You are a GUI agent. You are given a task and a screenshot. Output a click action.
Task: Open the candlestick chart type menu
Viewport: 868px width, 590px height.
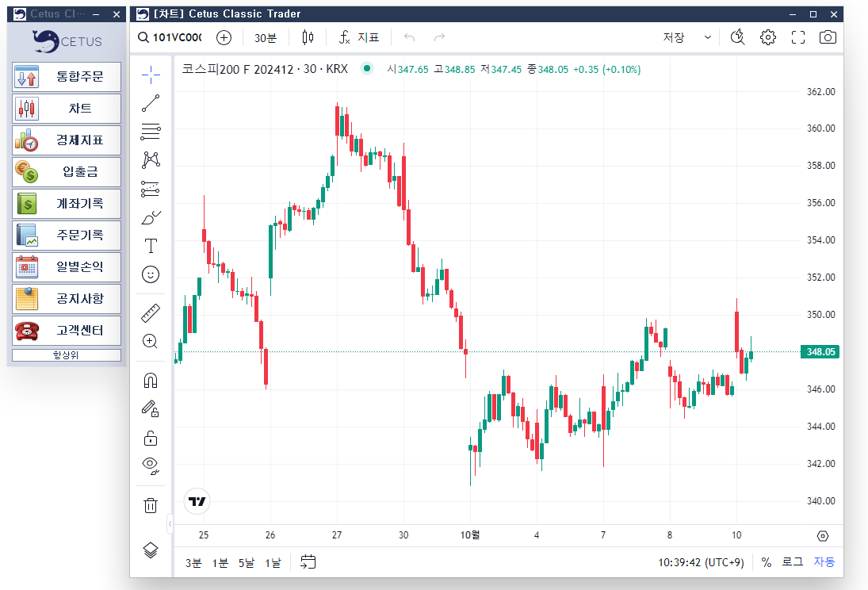tap(308, 37)
